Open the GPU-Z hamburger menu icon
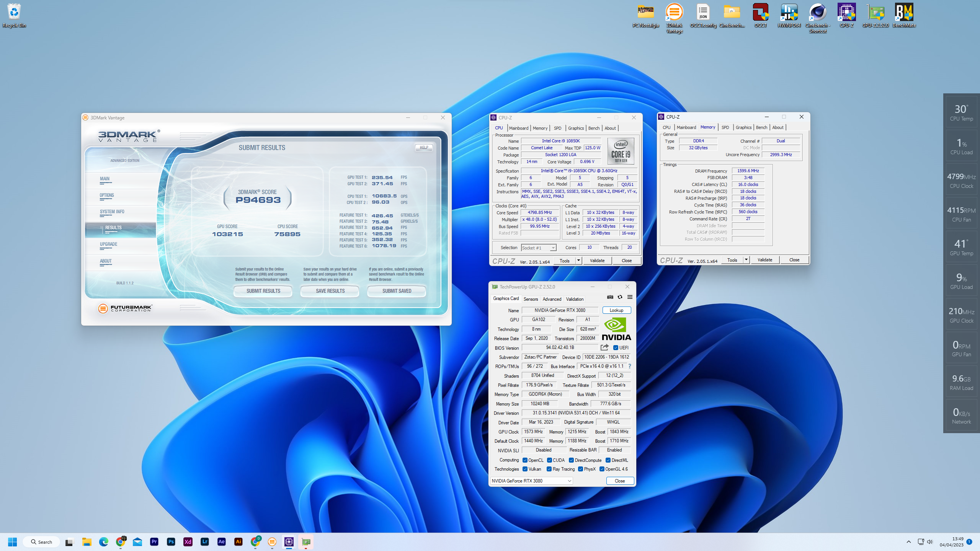This screenshot has height=551, width=980. [630, 297]
